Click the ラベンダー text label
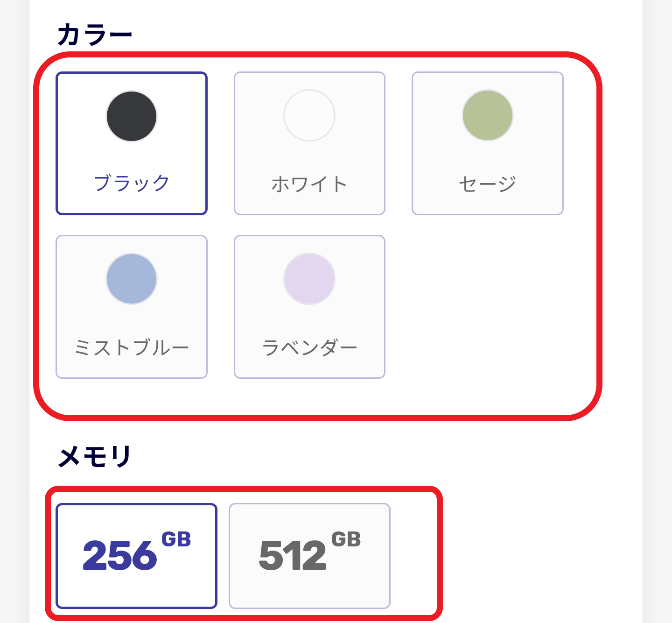 (x=309, y=346)
